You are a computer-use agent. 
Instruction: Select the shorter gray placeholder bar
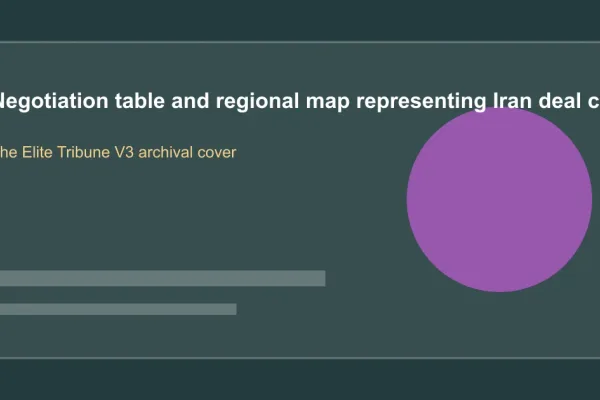pyautogui.click(x=118, y=309)
